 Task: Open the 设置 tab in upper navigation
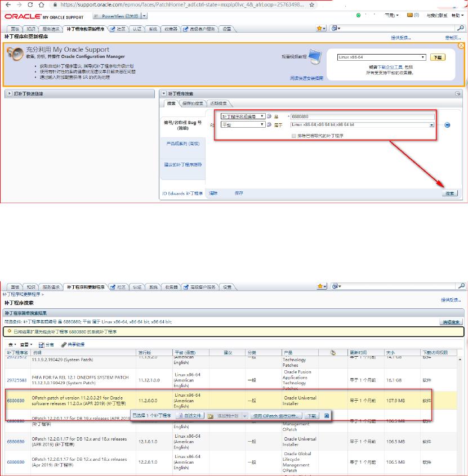click(x=227, y=29)
